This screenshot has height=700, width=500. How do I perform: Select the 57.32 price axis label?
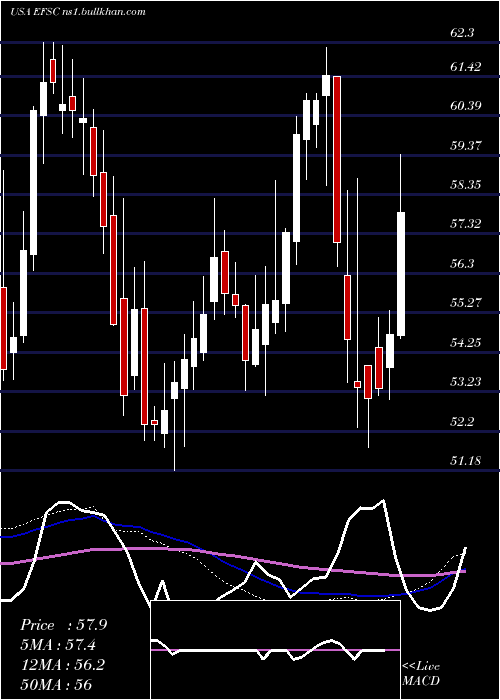pos(466,224)
